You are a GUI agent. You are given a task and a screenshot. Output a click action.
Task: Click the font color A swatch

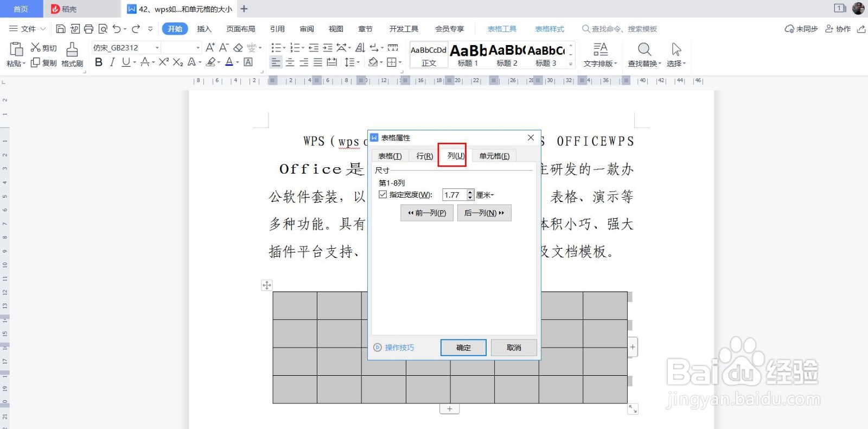(229, 62)
